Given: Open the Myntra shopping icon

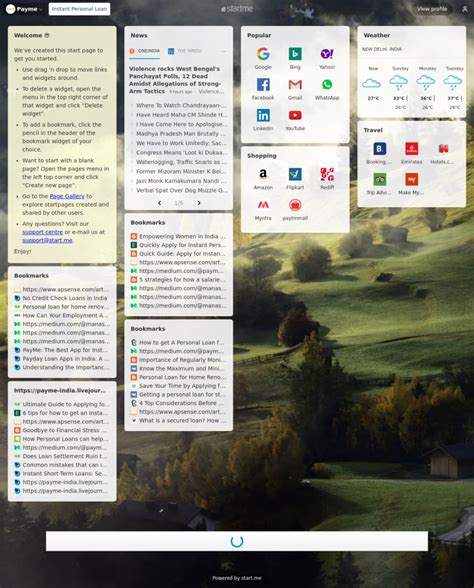Looking at the screenshot, I should point(263,205).
